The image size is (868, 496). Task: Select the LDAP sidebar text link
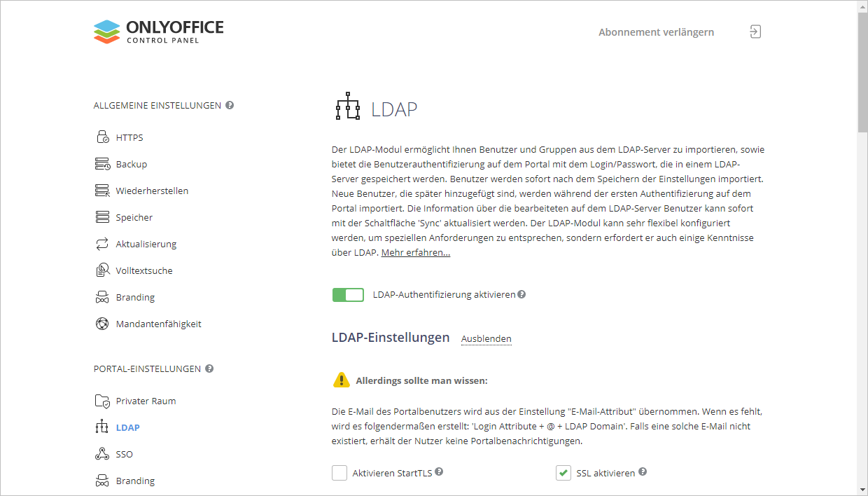pos(128,427)
